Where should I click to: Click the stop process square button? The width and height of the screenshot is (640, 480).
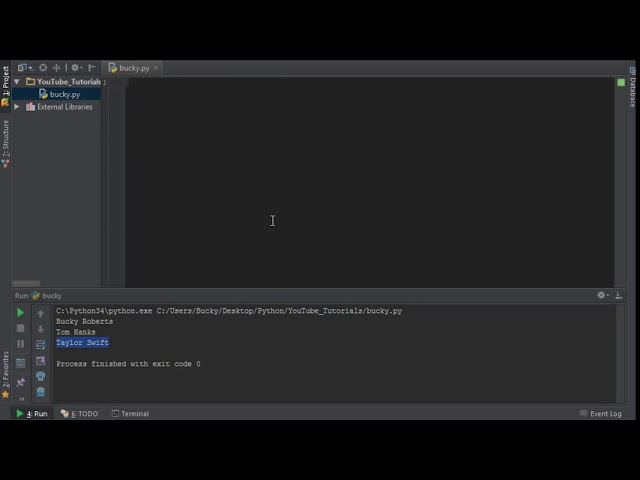20,329
